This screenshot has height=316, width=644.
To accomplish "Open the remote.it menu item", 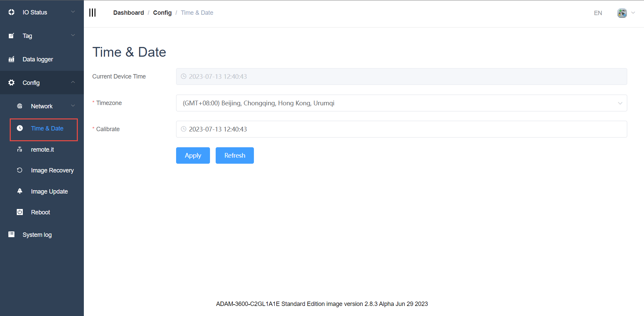I will 42,150.
